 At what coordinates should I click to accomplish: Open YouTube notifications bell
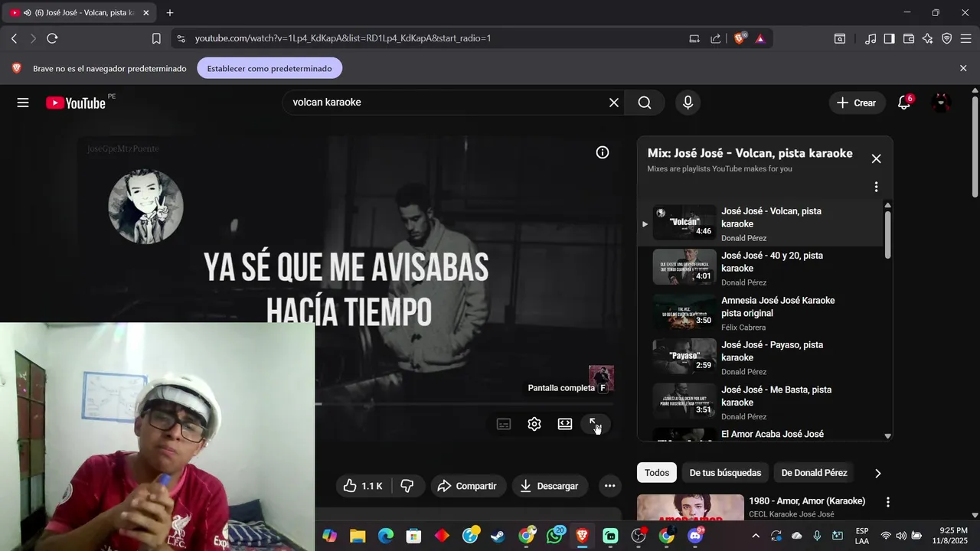coord(904,103)
